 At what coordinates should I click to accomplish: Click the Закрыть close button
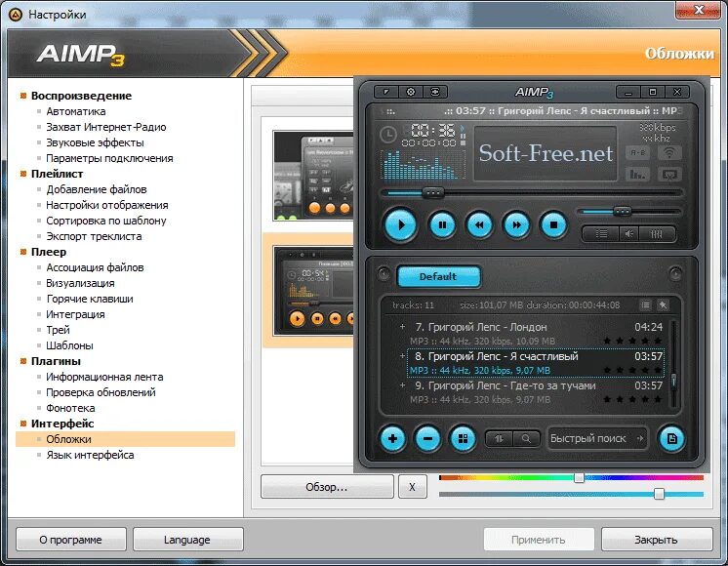(656, 540)
